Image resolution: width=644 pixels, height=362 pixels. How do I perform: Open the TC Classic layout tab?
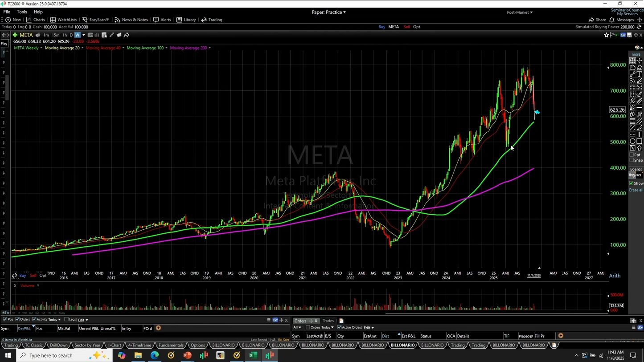[34, 345]
